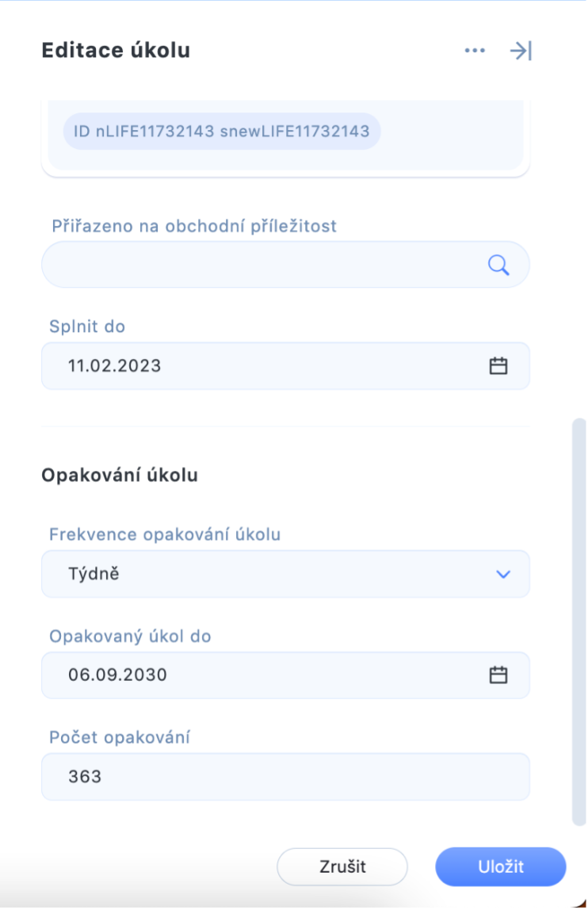Click the Počet opakování label
The width and height of the screenshot is (588, 910).
120,737
